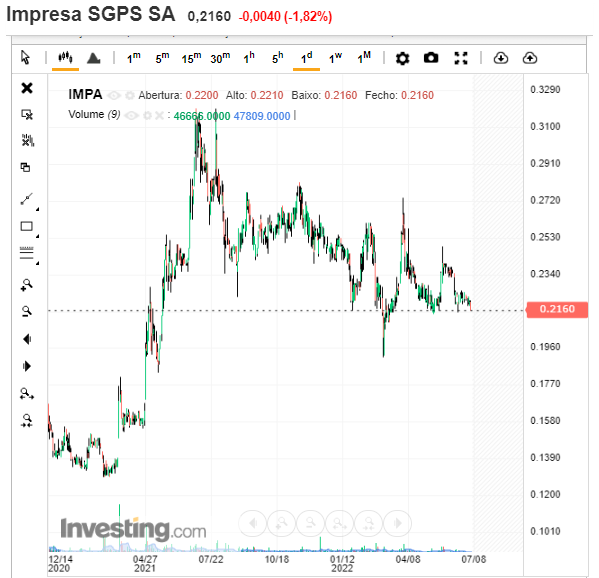Click remove indicators tool icon
Viewport: 599px width, 578px height.
click(27, 140)
